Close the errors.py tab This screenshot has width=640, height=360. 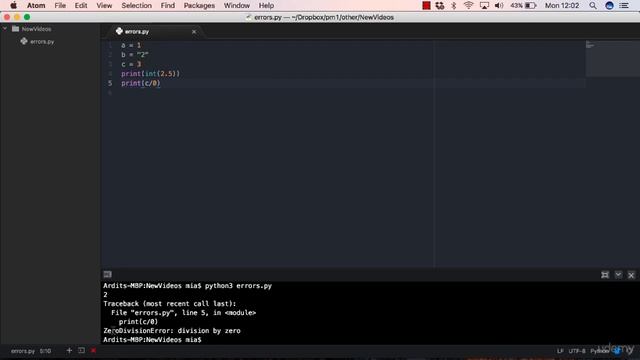[194, 32]
